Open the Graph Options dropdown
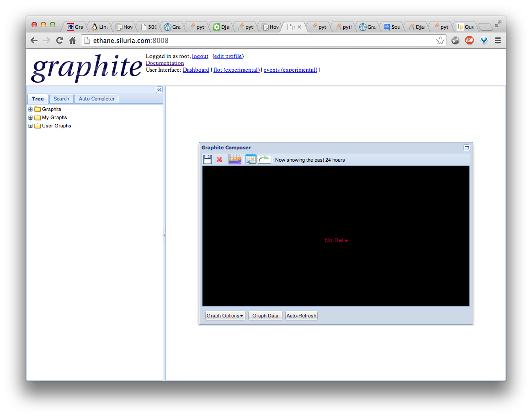Image resolution: width=532 pixels, height=417 pixels. click(225, 316)
